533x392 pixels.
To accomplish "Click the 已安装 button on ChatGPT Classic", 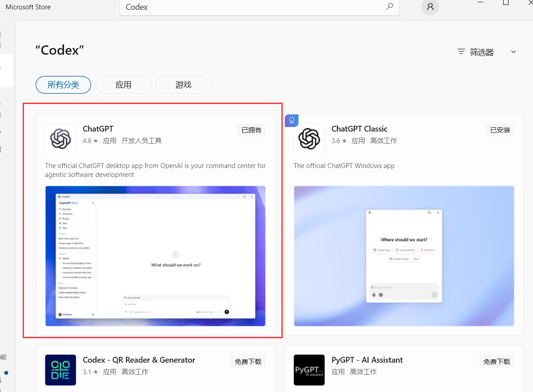I will tap(500, 130).
